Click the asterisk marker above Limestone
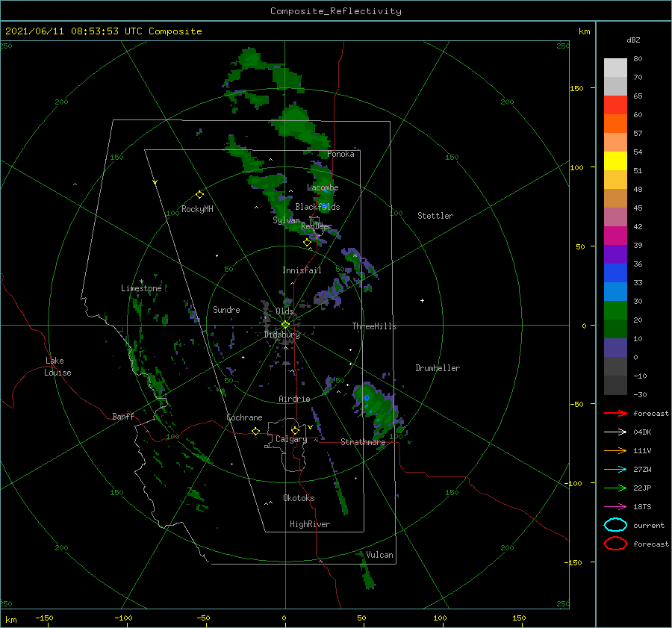This screenshot has height=628, width=672. coord(141,282)
